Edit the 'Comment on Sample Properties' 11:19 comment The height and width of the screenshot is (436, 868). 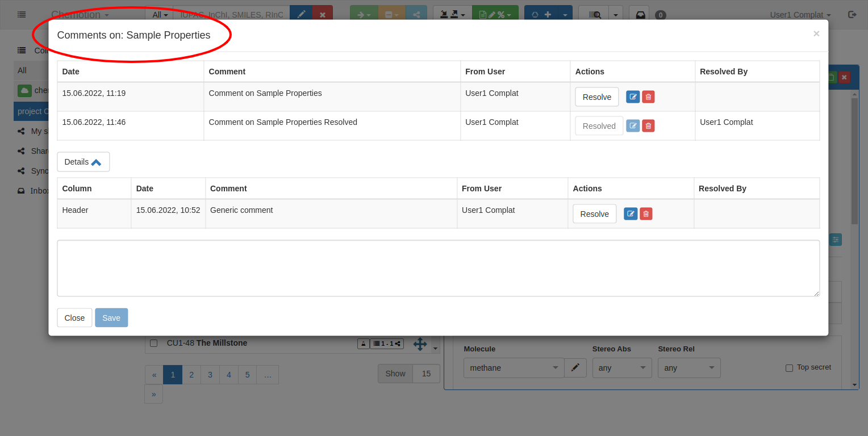coord(633,97)
